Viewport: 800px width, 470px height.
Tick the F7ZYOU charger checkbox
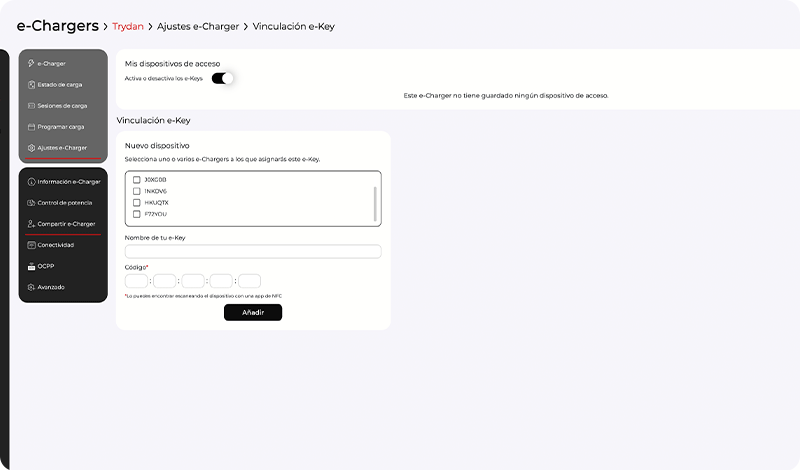pyautogui.click(x=137, y=213)
